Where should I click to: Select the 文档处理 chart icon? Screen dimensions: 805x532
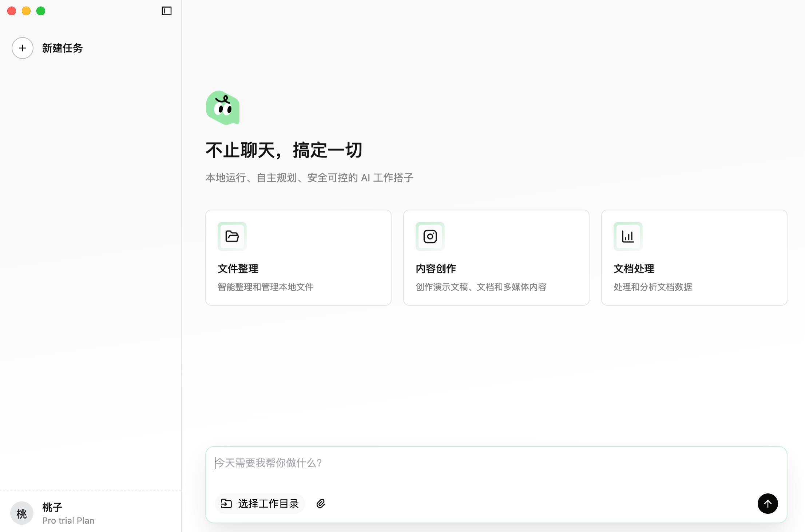(x=628, y=236)
